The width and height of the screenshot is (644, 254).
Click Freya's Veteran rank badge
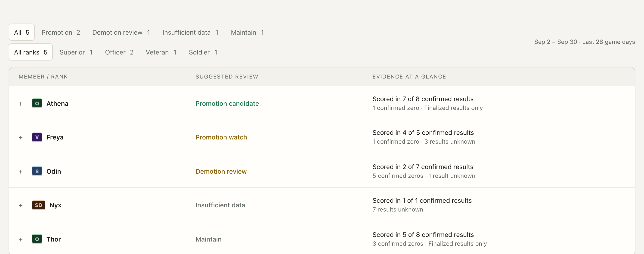coord(37,137)
